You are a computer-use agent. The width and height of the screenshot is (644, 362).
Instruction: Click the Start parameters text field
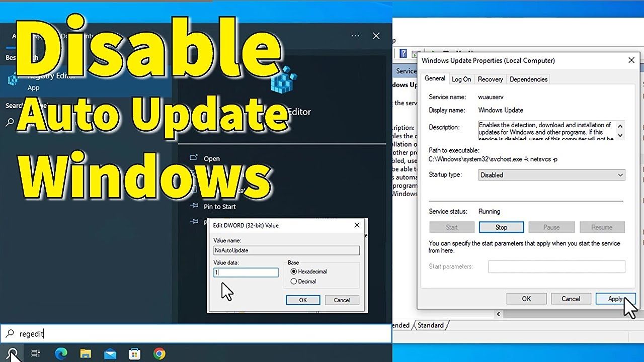point(557,266)
